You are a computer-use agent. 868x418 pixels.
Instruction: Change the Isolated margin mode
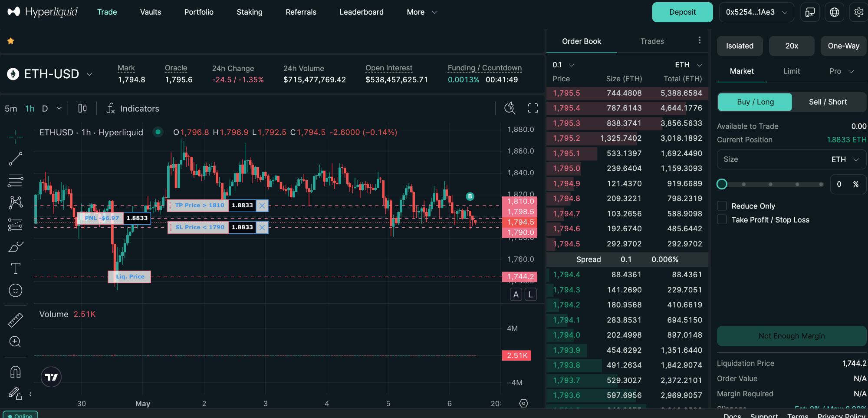tap(740, 46)
